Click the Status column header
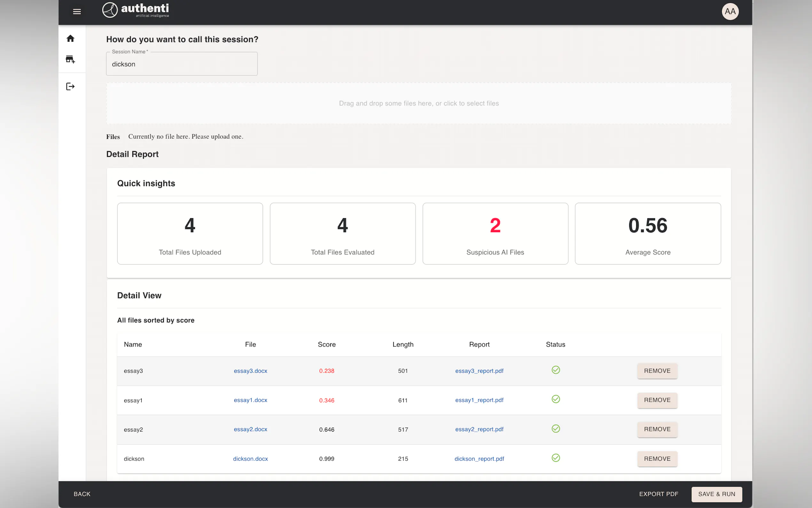 point(555,345)
